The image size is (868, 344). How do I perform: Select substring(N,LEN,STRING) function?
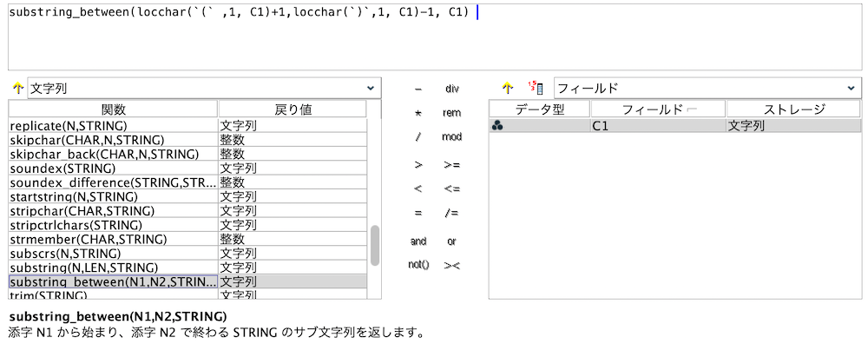pos(114,268)
